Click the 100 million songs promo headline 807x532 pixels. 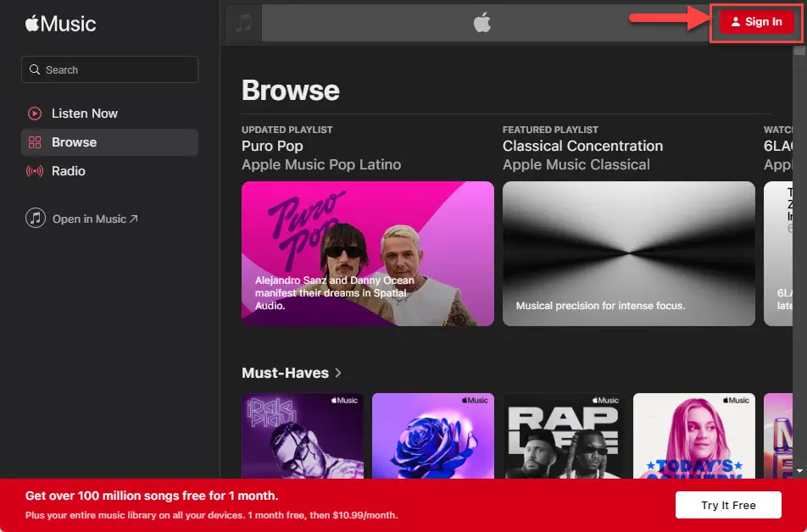tap(152, 496)
